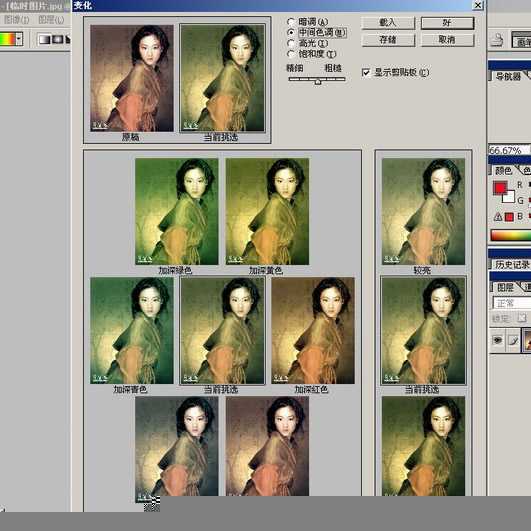Apply the 加深红色 (More Red) thumbnail
Image resolution: width=531 pixels, height=531 pixels.
tap(313, 331)
